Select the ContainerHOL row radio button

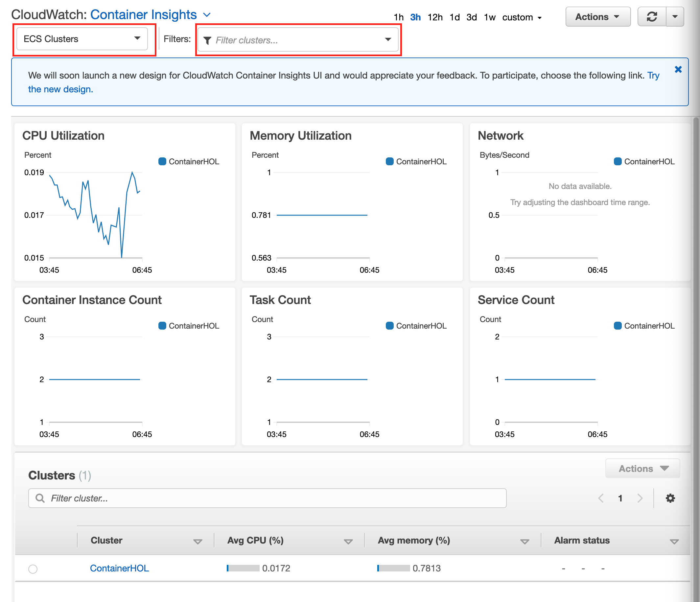(x=33, y=569)
